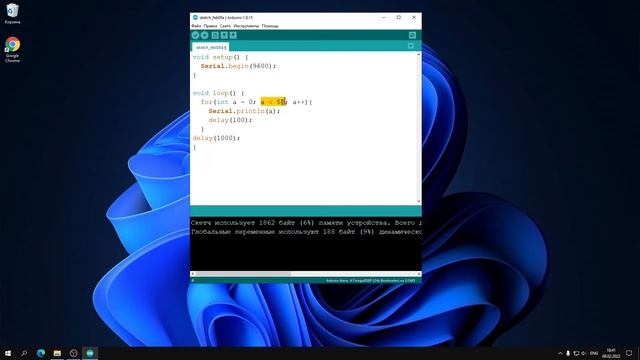Open the Скетч menu
The image size is (640, 360).
[225, 26]
